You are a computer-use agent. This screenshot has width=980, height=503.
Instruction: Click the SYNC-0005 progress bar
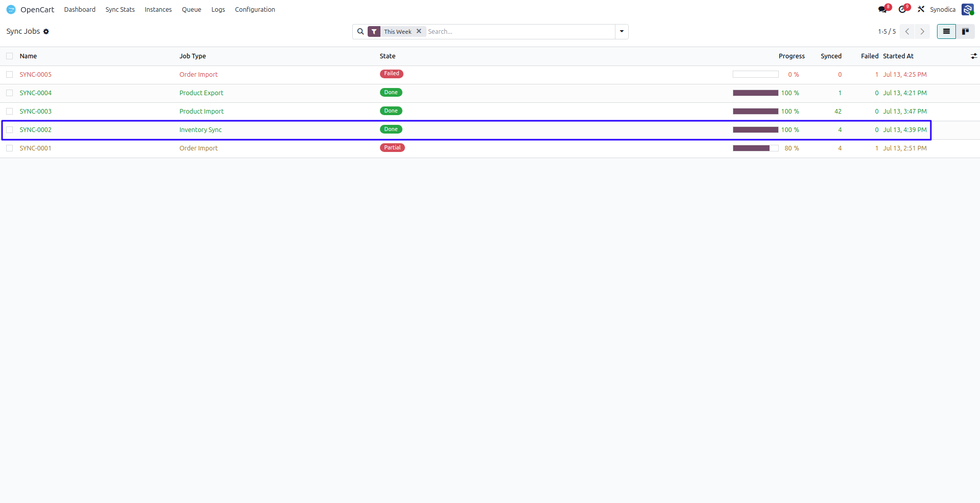pyautogui.click(x=756, y=75)
